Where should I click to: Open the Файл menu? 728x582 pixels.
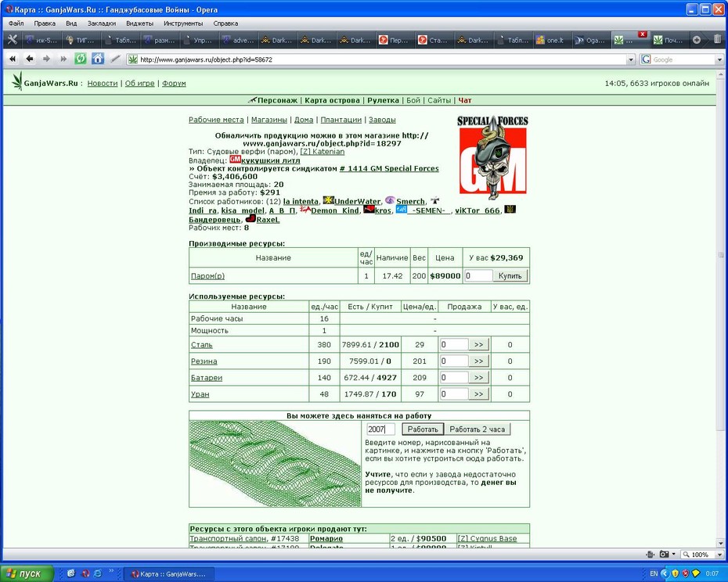tap(16, 23)
